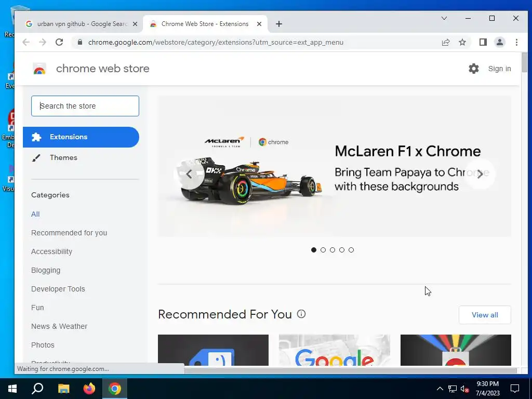Screen dimensions: 532x399
Task: Open the Google recommended extension thumbnail
Action: pos(334,350)
